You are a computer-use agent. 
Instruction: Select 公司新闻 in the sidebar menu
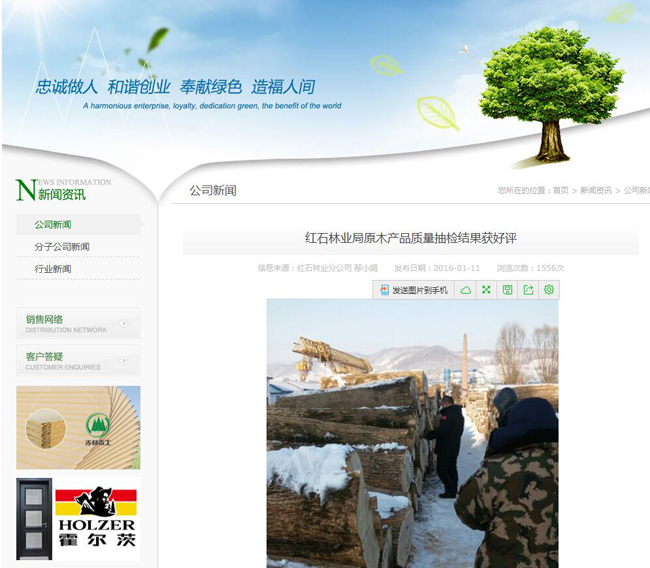click(53, 225)
